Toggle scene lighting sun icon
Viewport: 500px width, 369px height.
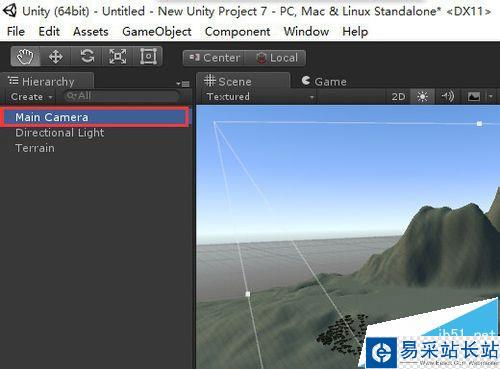tap(422, 97)
